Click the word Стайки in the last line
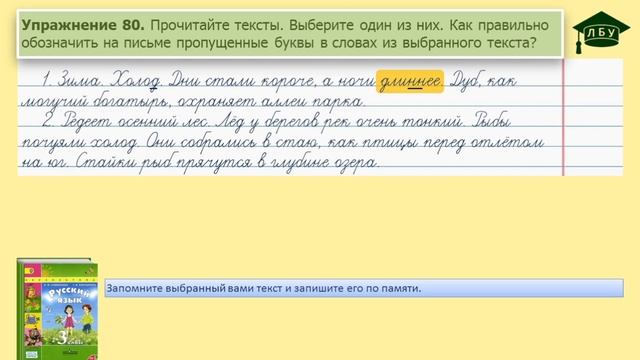The width and height of the screenshot is (640, 360). (106, 162)
